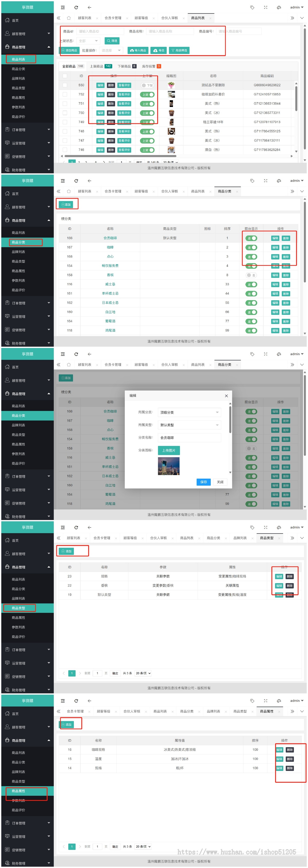Expand 订单管理 in 商品类型 screen sidebar
Viewport: 308px width, 868px height.
[28, 650]
